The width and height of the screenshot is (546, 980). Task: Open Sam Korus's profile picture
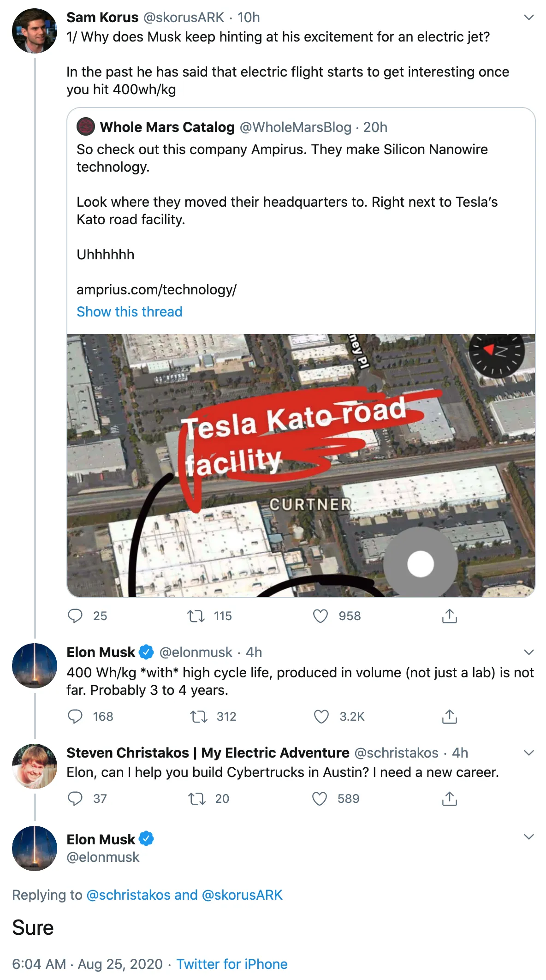(35, 31)
